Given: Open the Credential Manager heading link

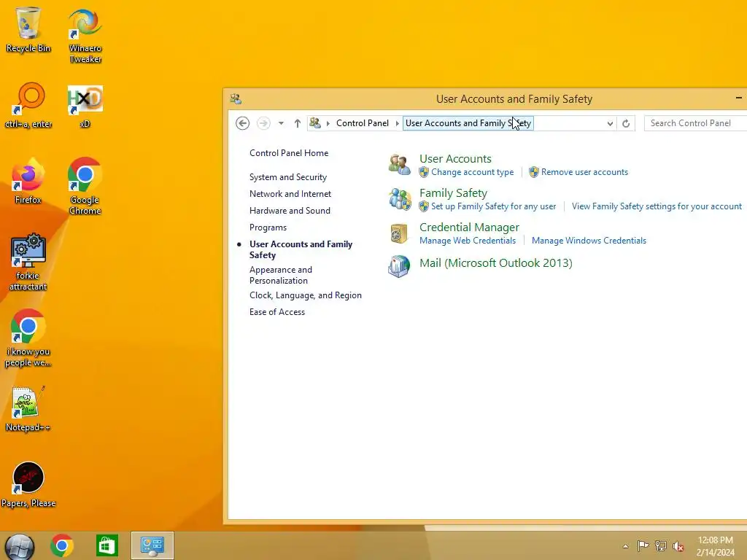Looking at the screenshot, I should pos(469,227).
